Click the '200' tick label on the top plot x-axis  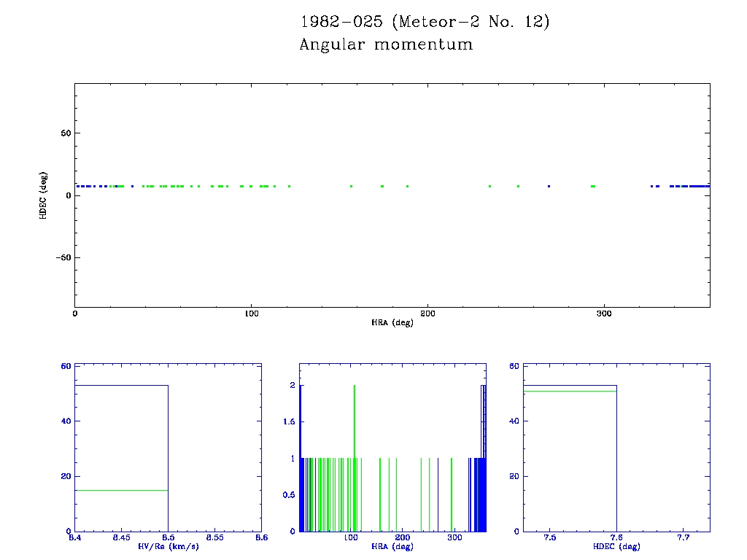click(x=427, y=314)
